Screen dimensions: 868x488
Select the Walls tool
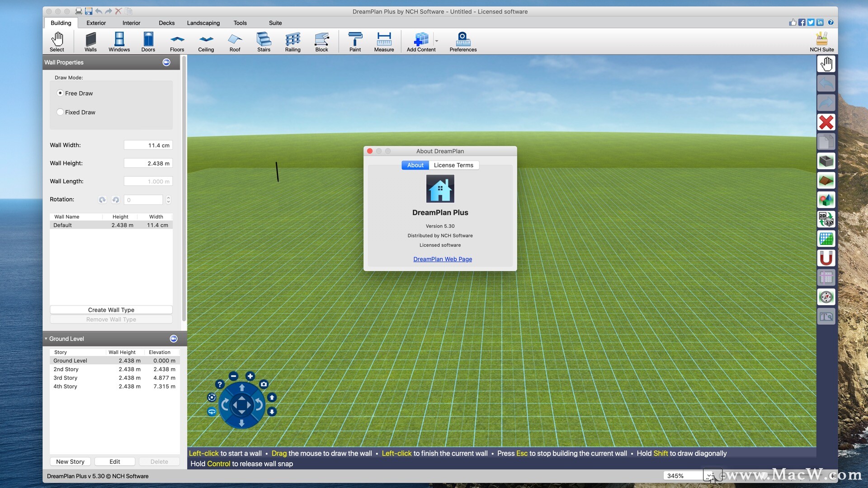pyautogui.click(x=90, y=41)
